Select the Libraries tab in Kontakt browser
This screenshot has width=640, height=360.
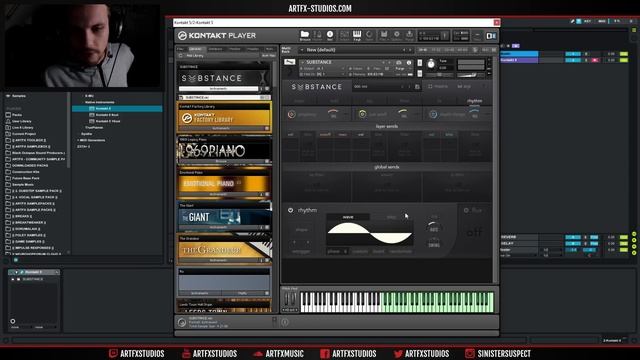tap(196, 49)
